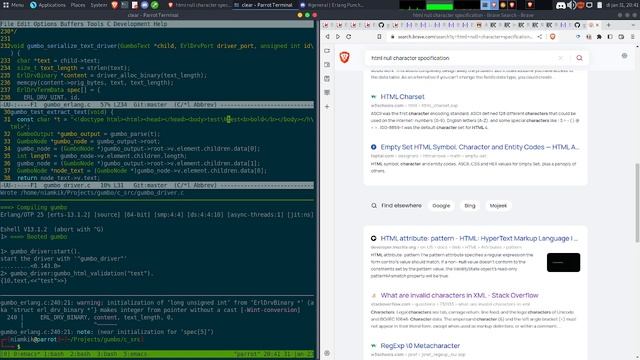Click the 'gumbo_driver.c' Emacs mode line
This screenshot has width=640, height=360.
click(x=157, y=185)
